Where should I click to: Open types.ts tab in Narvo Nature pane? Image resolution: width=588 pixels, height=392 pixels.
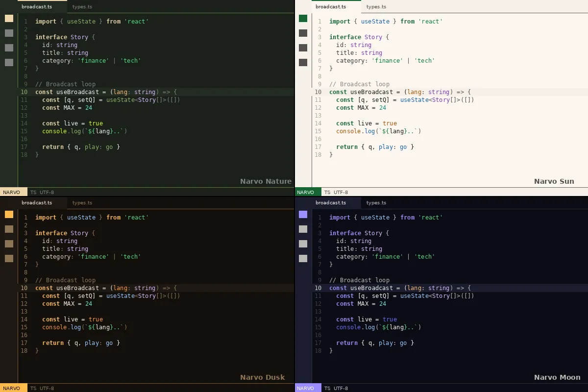(x=82, y=7)
